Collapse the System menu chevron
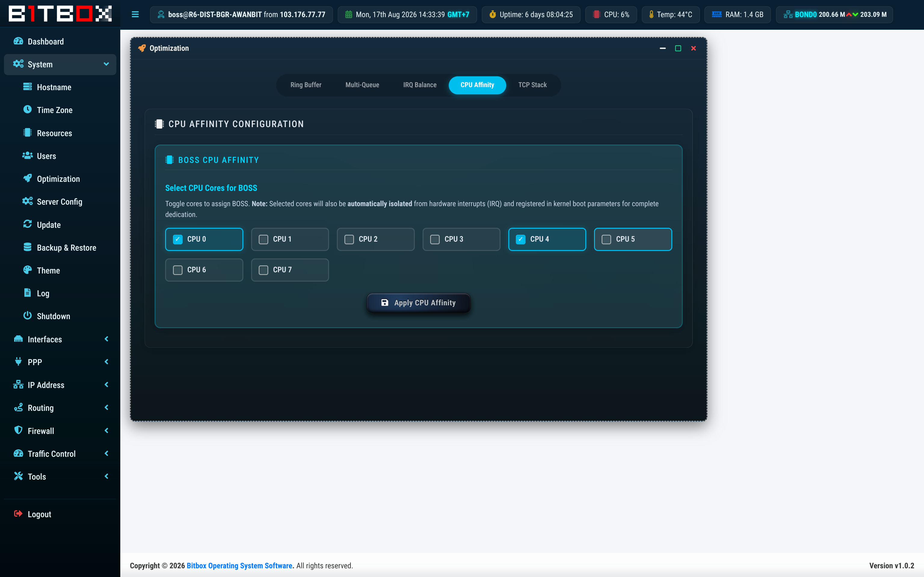The height and width of the screenshot is (577, 924). point(106,64)
